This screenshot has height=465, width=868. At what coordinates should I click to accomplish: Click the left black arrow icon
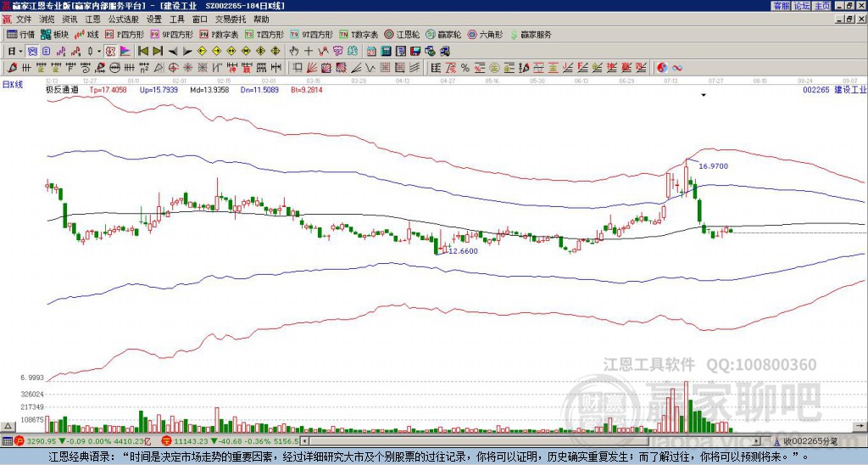(x=173, y=52)
